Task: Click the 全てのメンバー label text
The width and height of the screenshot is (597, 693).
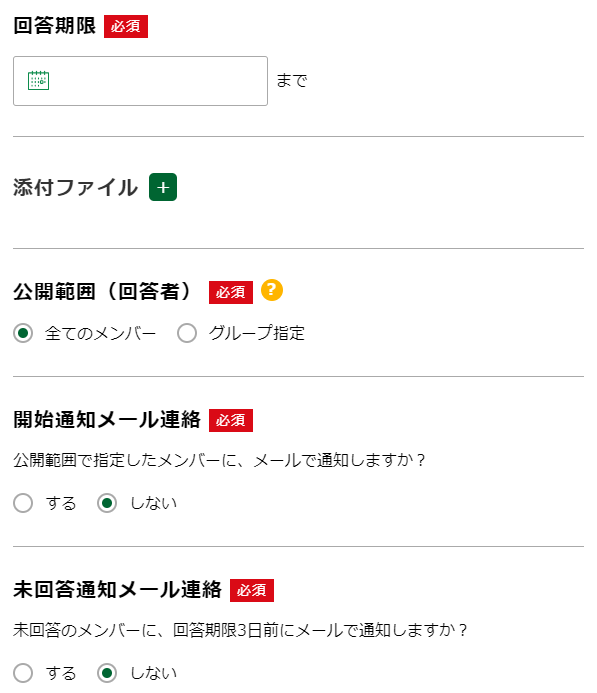Action: tap(100, 333)
